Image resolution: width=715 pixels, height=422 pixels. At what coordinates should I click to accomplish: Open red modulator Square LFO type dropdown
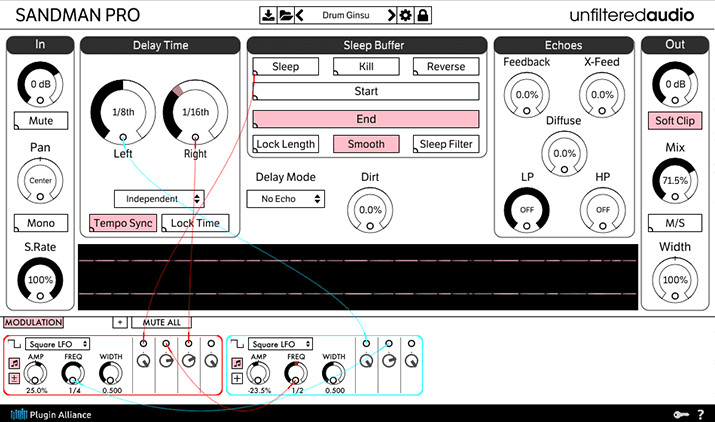(57, 344)
